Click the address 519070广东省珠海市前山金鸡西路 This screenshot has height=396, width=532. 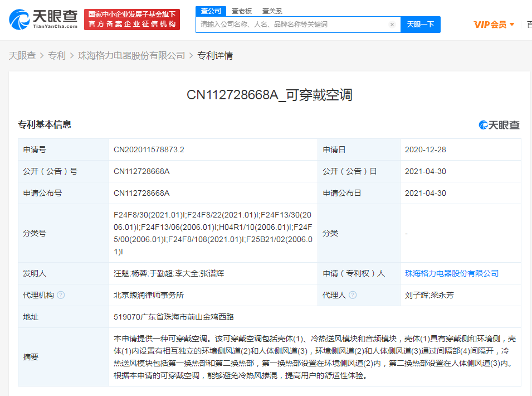[174, 317]
